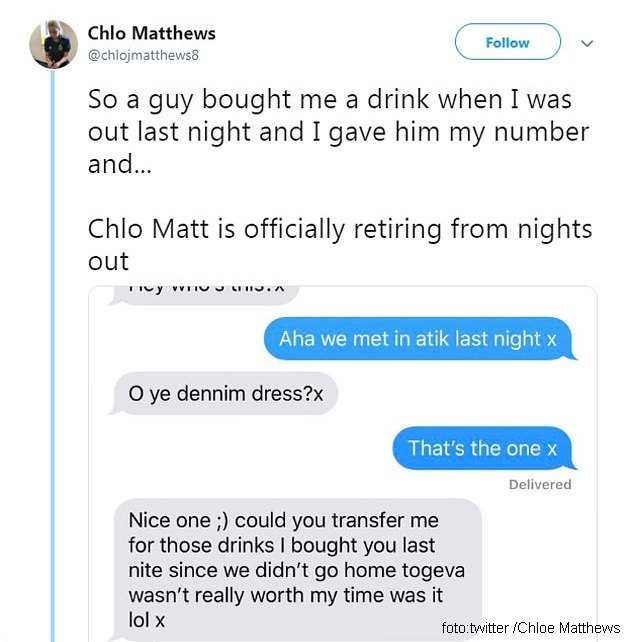Follow Chlo Matthews
This screenshot has width=634, height=642.
pyautogui.click(x=507, y=42)
